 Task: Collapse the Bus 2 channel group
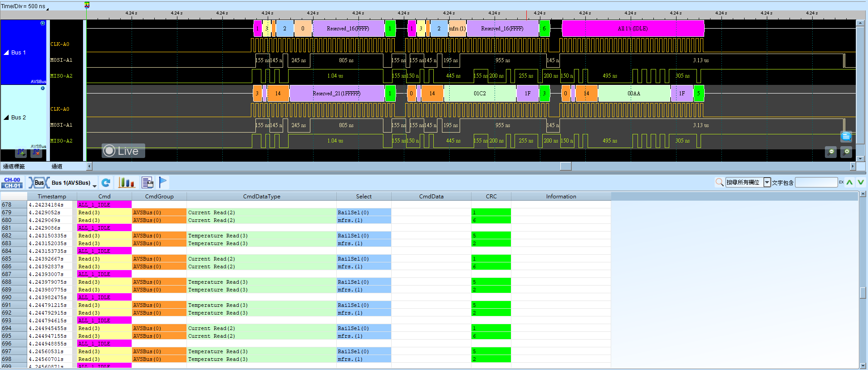point(6,118)
